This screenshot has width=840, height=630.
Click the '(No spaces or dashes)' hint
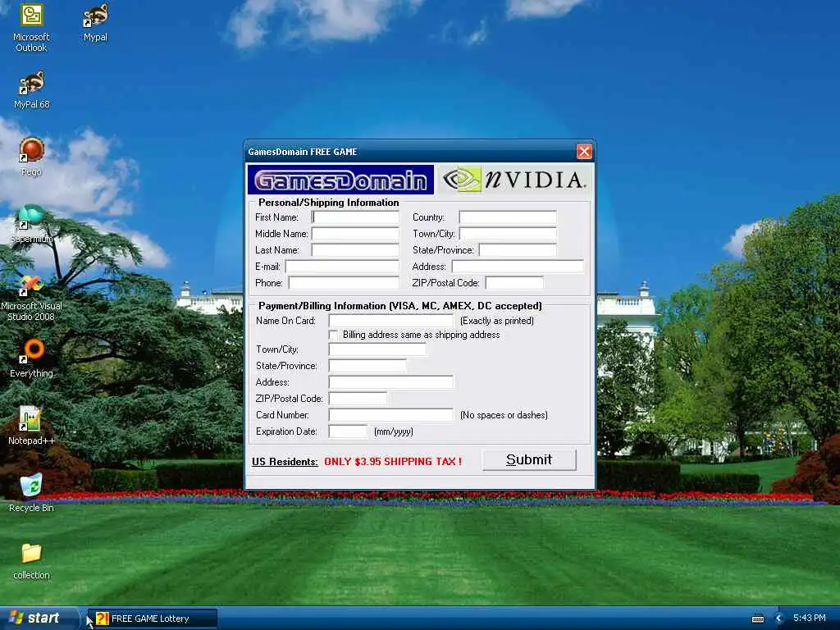(x=504, y=415)
